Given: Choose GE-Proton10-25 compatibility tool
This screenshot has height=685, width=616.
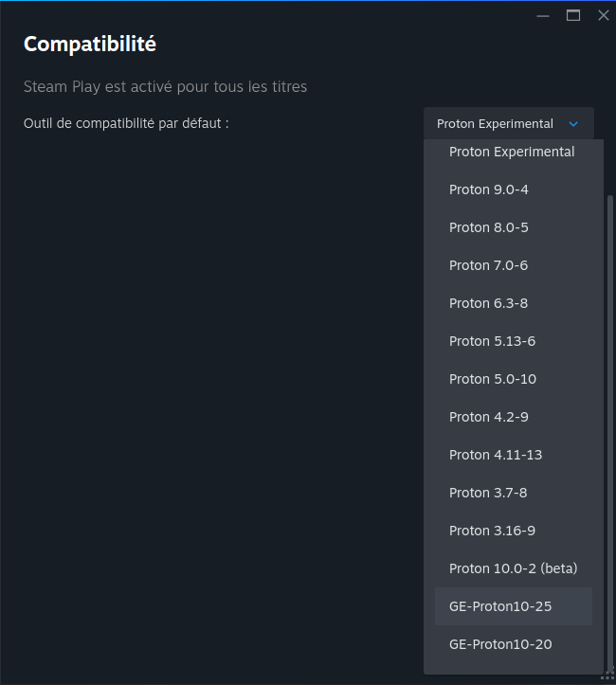Looking at the screenshot, I should (513, 606).
